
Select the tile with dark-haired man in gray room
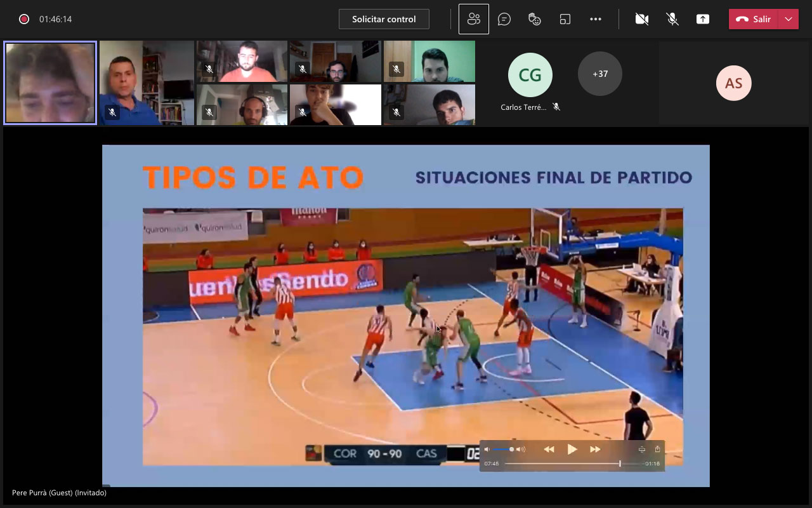click(429, 105)
